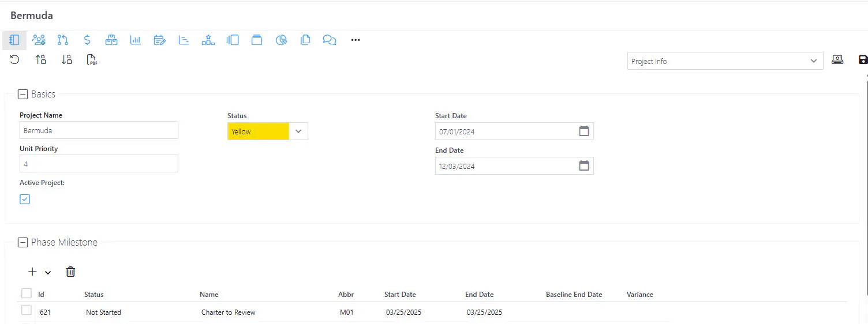
Task: Uncheck the Active Project checkbox
Action: tap(25, 199)
